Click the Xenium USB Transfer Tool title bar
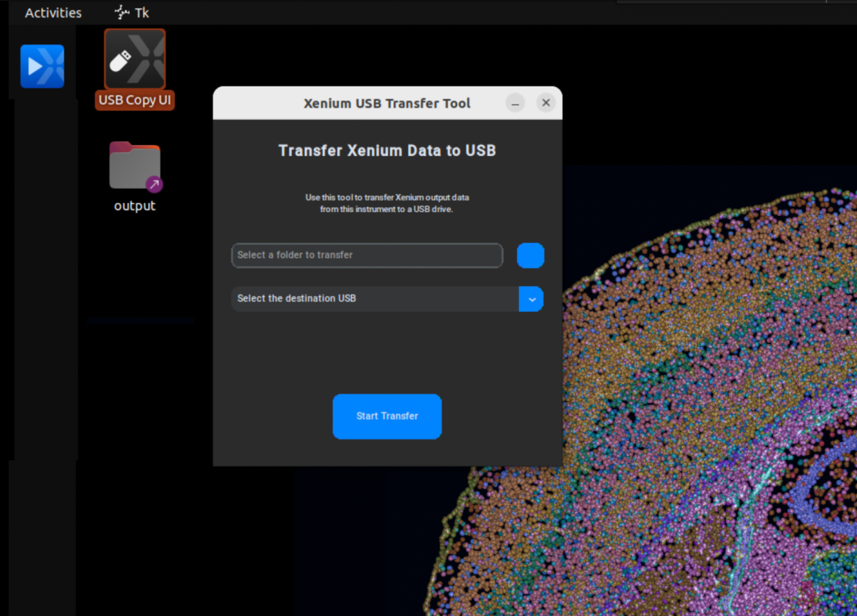Screen dimensions: 857x616 pos(386,103)
